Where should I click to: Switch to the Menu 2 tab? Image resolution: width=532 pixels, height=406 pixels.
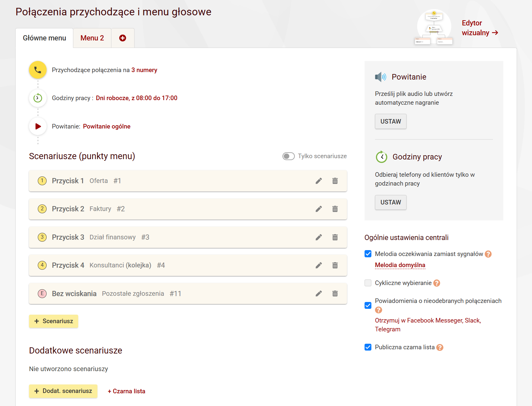click(92, 38)
